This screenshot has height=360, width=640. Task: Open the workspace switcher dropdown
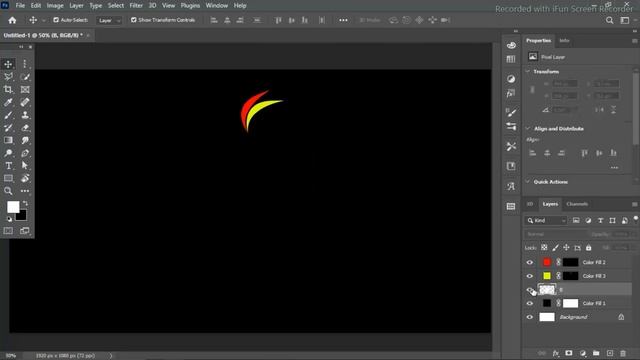(625, 20)
